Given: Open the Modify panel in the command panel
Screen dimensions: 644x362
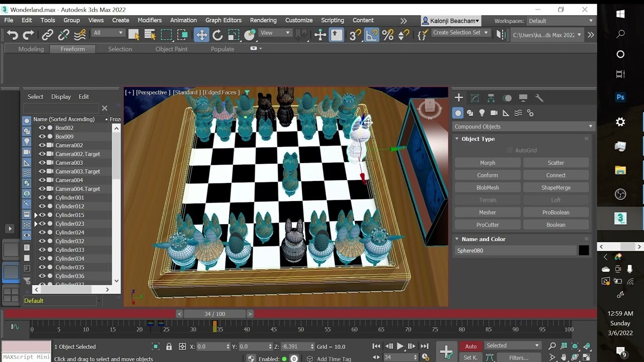Looking at the screenshot, I should click(x=473, y=97).
